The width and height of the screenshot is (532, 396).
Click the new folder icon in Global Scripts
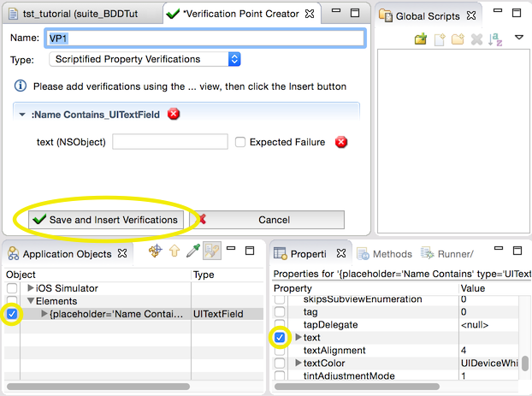(458, 39)
